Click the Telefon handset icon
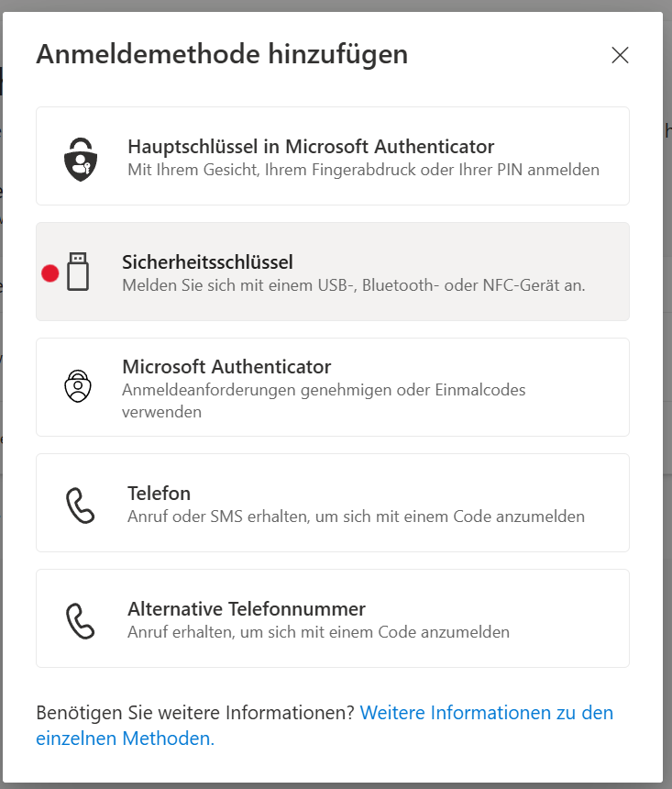 coord(80,504)
